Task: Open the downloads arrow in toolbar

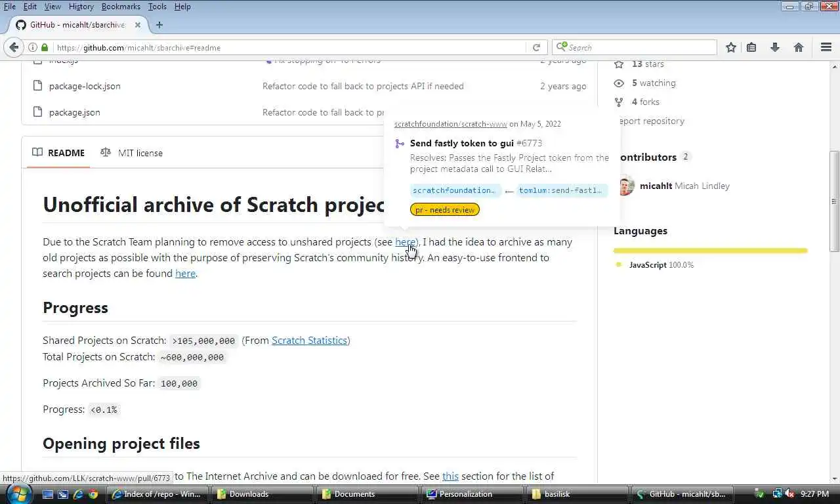Action: pyautogui.click(x=775, y=47)
